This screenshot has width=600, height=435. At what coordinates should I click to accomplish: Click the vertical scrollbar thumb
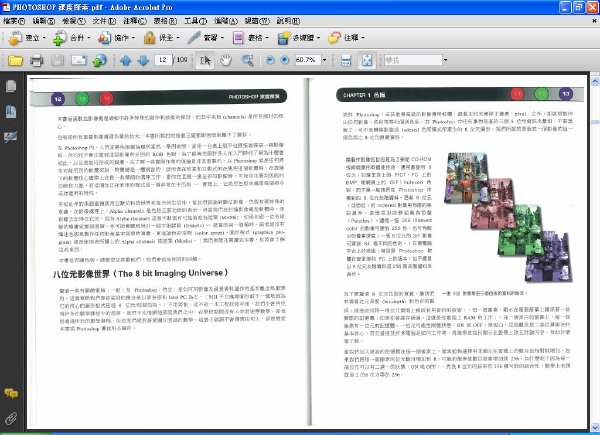tap(595, 122)
